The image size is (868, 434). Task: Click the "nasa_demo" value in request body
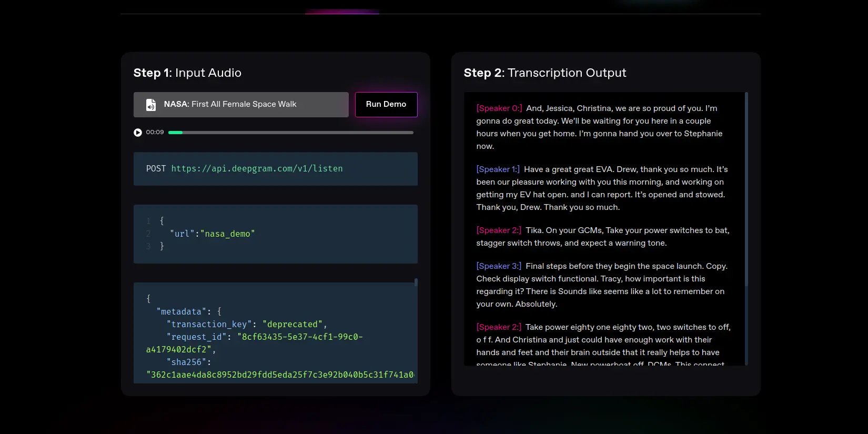[x=227, y=234]
